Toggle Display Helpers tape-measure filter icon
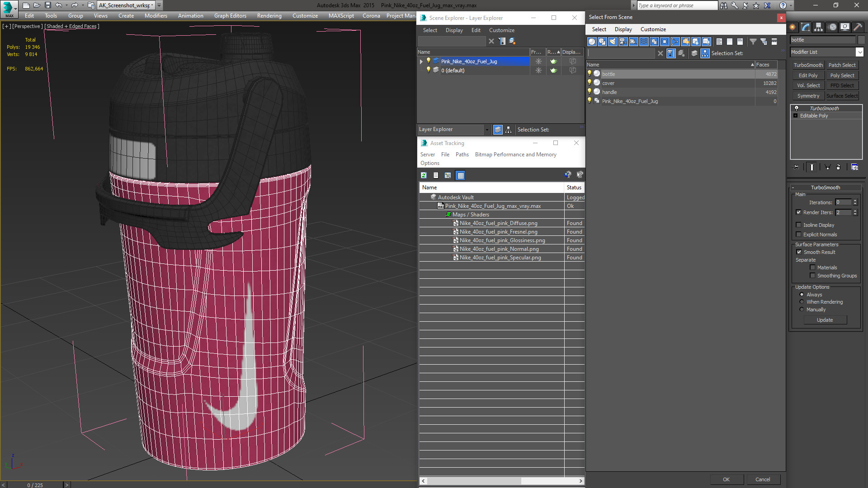 point(633,42)
